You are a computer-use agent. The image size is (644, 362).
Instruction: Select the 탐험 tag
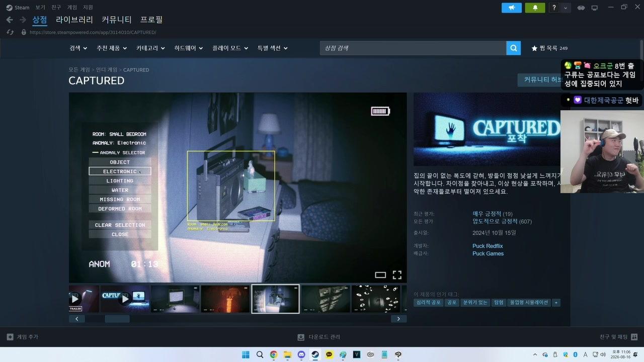[499, 303]
